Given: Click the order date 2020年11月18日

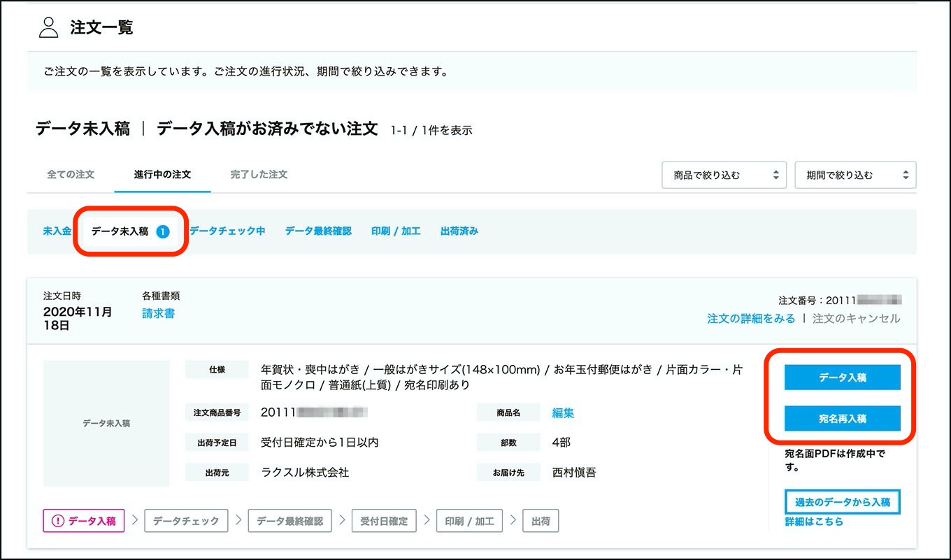Looking at the screenshot, I should pyautogui.click(x=78, y=319).
